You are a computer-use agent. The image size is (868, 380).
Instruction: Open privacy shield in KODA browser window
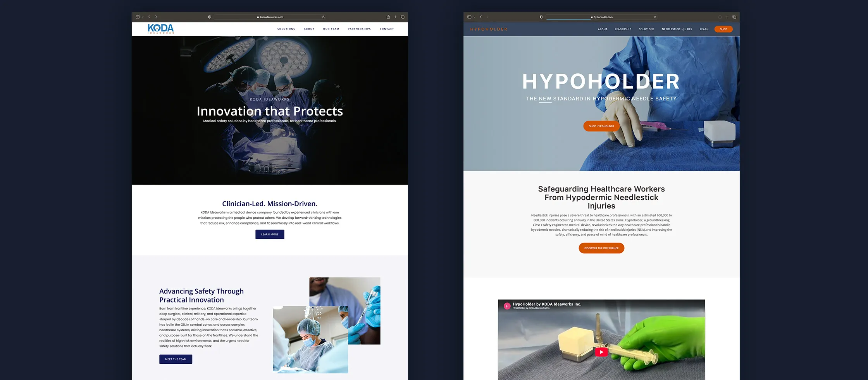(x=210, y=17)
